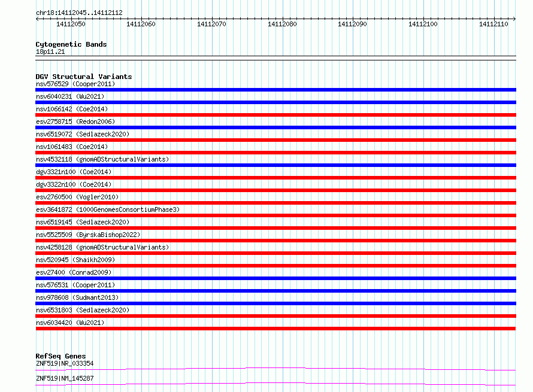This screenshot has height=392, width=533.
Task: Click the red bar for nsv520945
Action: point(275,266)
